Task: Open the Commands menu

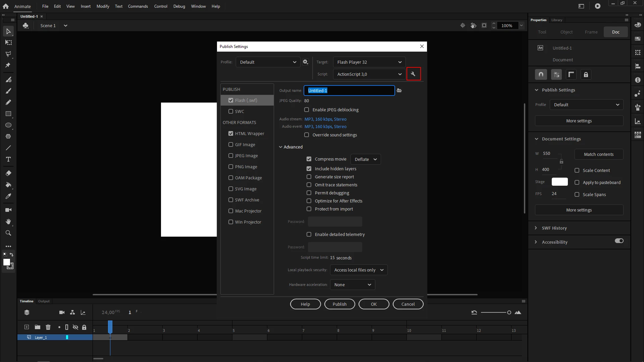Action: point(138,6)
